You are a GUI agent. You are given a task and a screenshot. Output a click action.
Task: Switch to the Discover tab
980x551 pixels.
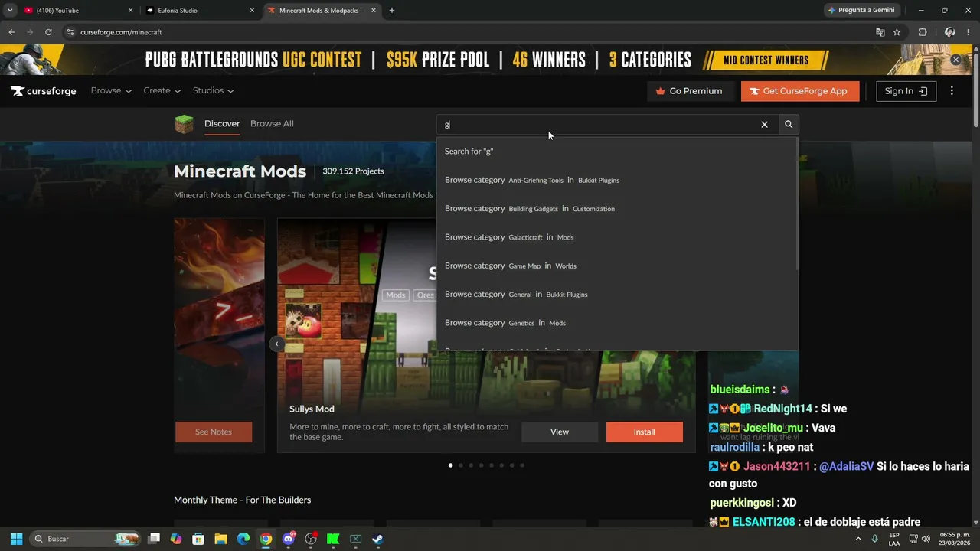[x=222, y=124]
